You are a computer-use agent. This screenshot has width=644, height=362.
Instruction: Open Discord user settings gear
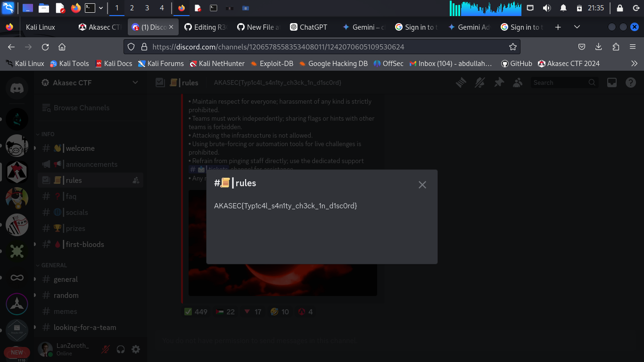click(136, 349)
